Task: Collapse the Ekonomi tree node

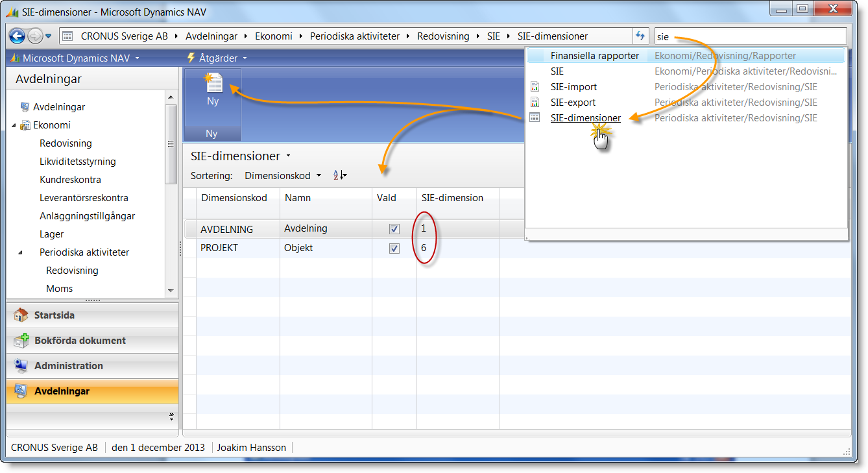Action: [14, 125]
